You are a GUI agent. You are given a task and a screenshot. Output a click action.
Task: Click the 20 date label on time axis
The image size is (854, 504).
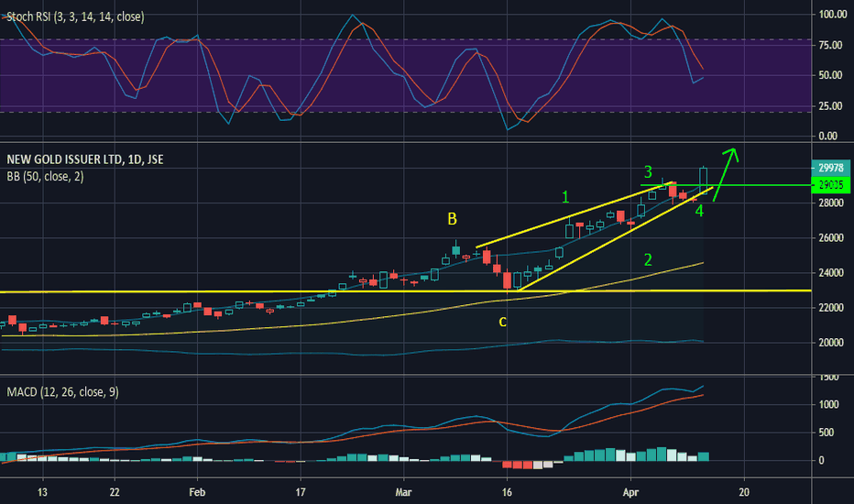744,492
